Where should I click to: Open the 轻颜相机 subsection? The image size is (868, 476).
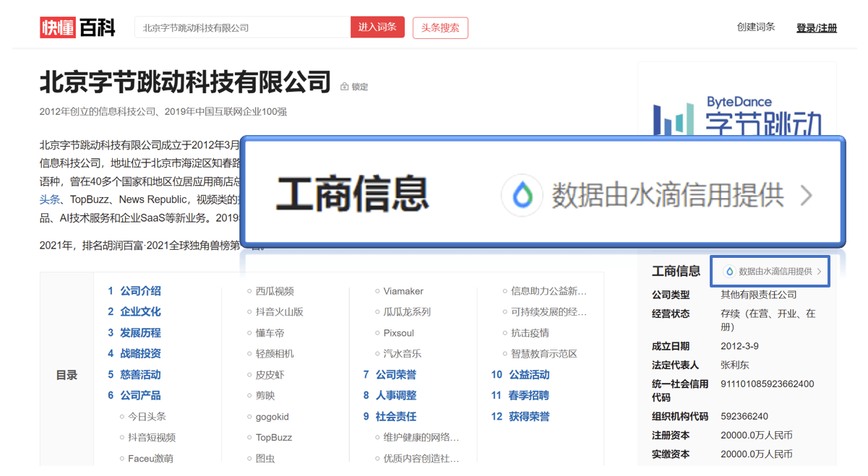tap(275, 354)
